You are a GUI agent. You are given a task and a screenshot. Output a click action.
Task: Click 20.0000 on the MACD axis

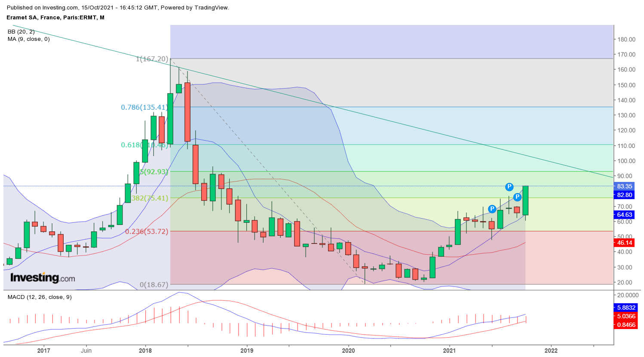[628, 295]
